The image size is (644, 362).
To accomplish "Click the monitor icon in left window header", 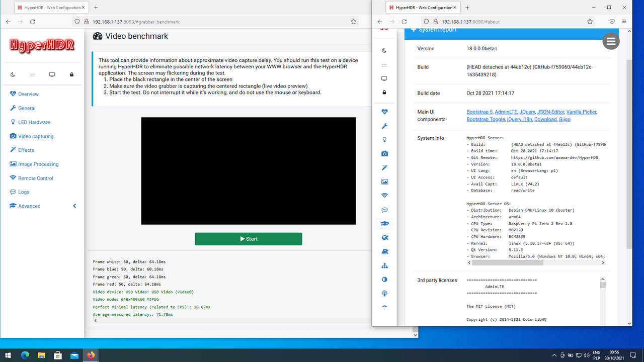I will coord(52,75).
